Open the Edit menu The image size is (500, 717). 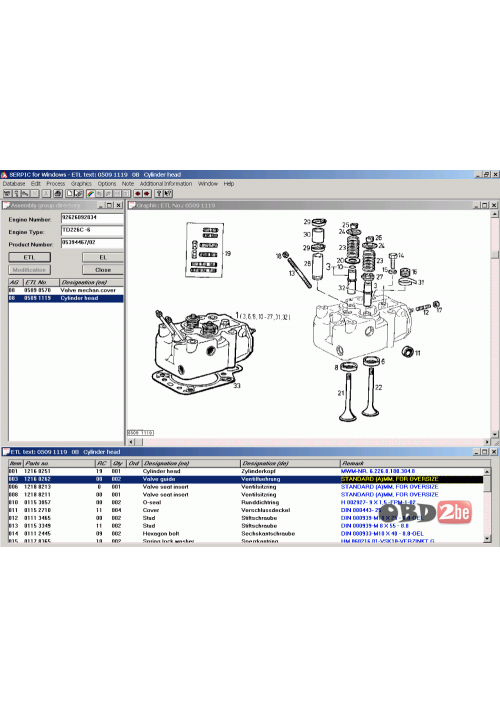[36, 183]
